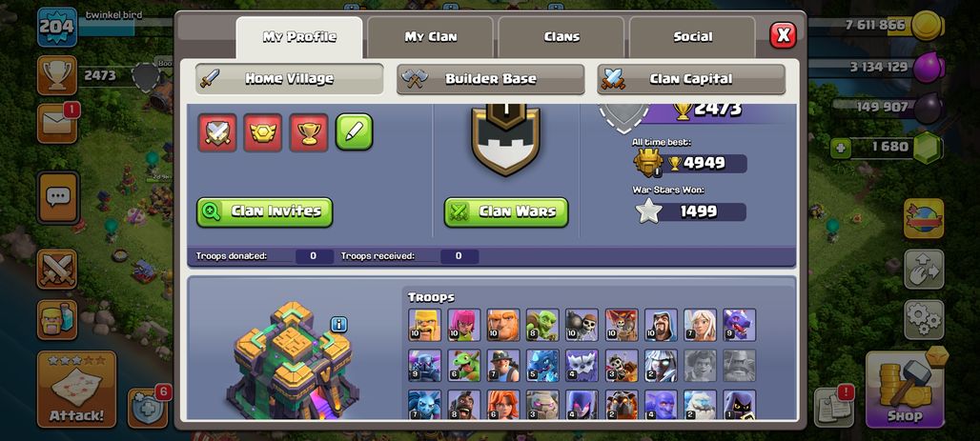Open the Social tab
This screenshot has width=980, height=441.
pyautogui.click(x=692, y=37)
